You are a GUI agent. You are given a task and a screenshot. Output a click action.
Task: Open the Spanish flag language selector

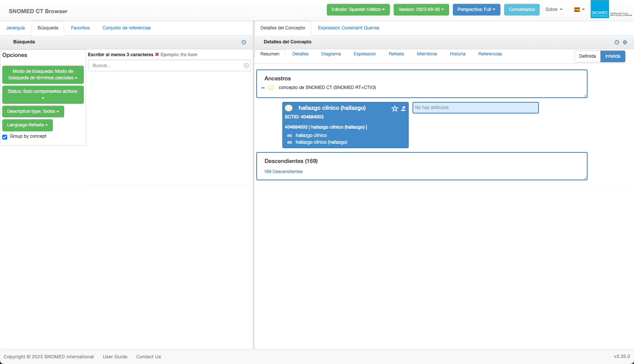pyautogui.click(x=579, y=9)
